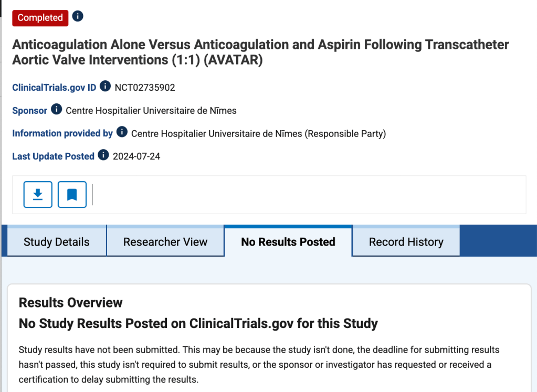This screenshot has height=392, width=537.
Task: Click the ClinicalTrials.gov ID label
Action: tap(54, 88)
